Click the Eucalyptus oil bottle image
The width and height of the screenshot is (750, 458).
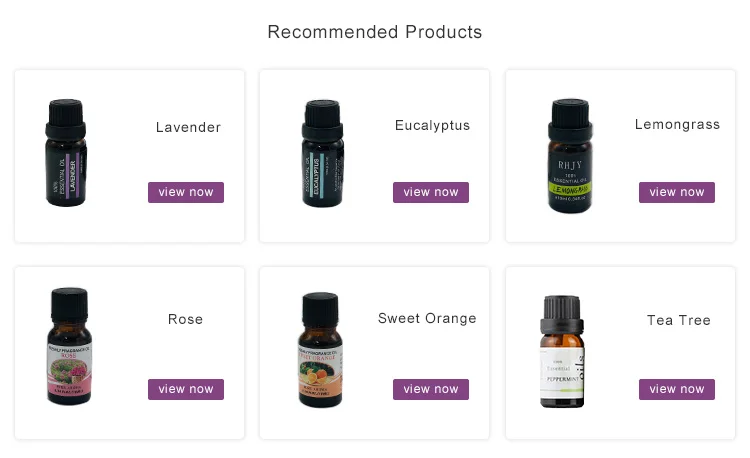coord(322,153)
